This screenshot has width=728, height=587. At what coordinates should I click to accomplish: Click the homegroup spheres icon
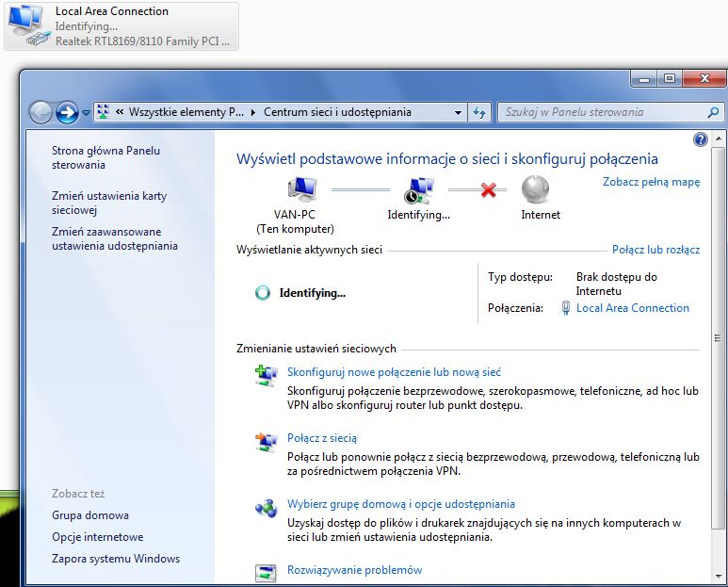[x=266, y=508]
